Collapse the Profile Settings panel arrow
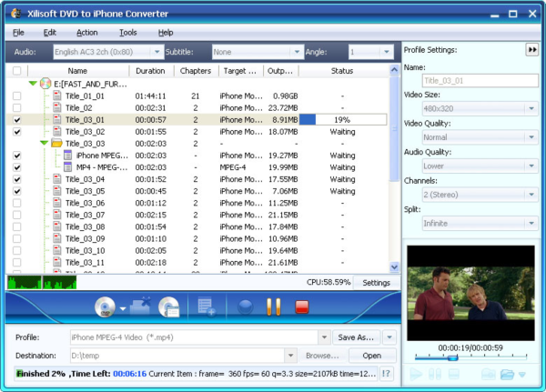This screenshot has width=546, height=392. click(531, 50)
